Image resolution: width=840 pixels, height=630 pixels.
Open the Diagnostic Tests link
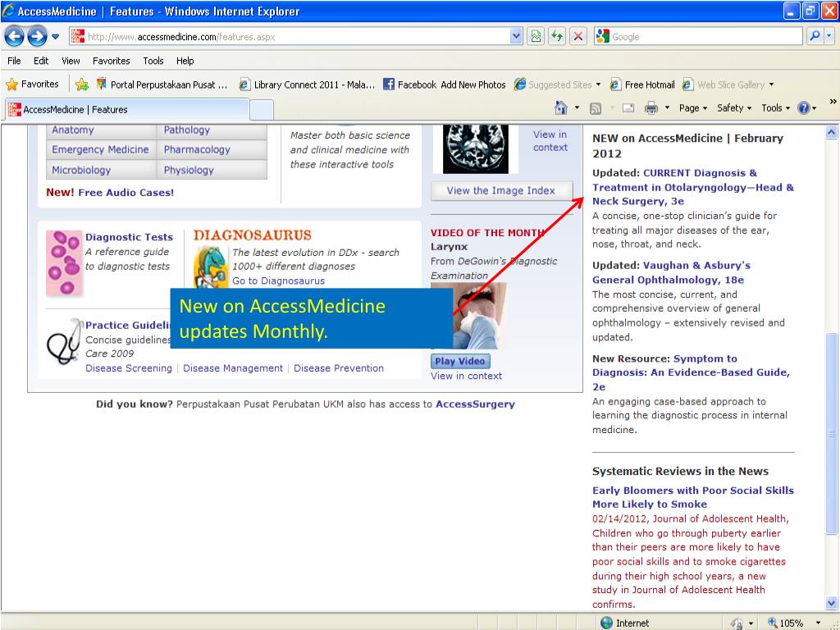tap(129, 237)
